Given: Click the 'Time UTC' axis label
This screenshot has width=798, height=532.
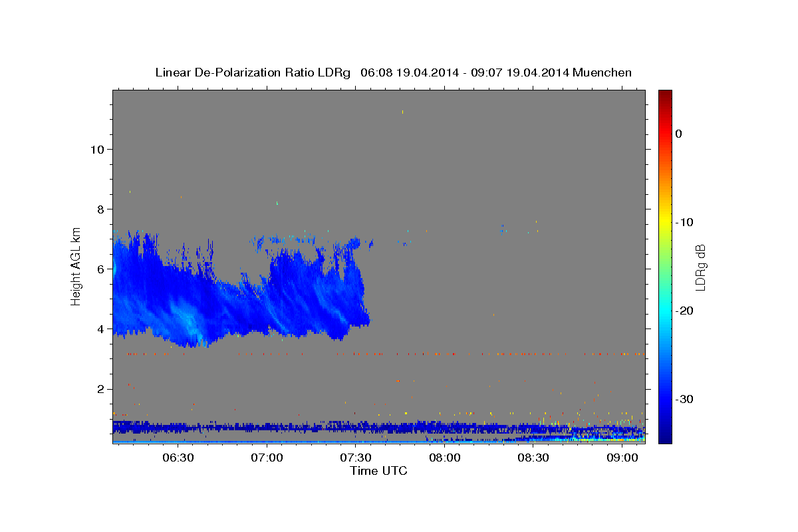Looking at the screenshot, I should (378, 471).
